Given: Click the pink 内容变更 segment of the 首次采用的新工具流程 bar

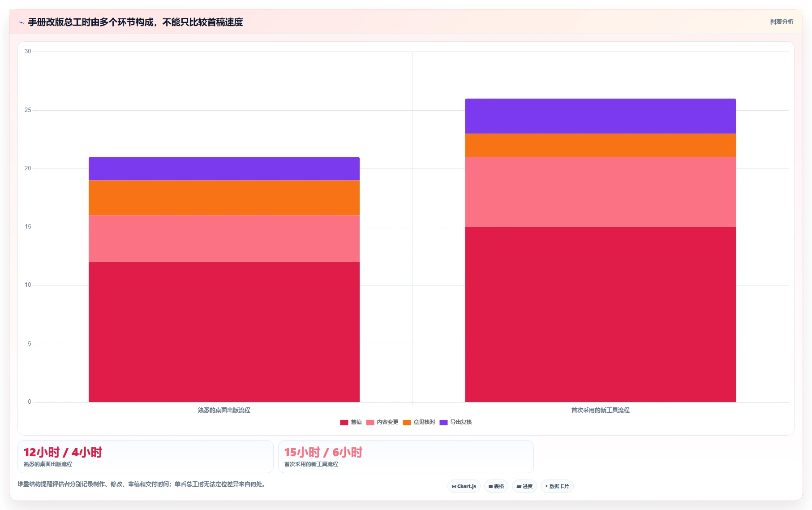Looking at the screenshot, I should click(x=600, y=192).
